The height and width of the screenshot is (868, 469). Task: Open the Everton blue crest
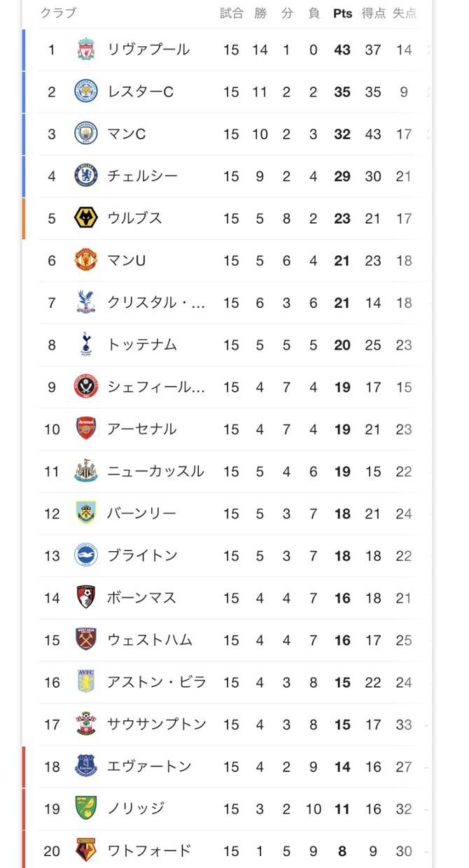pyautogui.click(x=86, y=766)
